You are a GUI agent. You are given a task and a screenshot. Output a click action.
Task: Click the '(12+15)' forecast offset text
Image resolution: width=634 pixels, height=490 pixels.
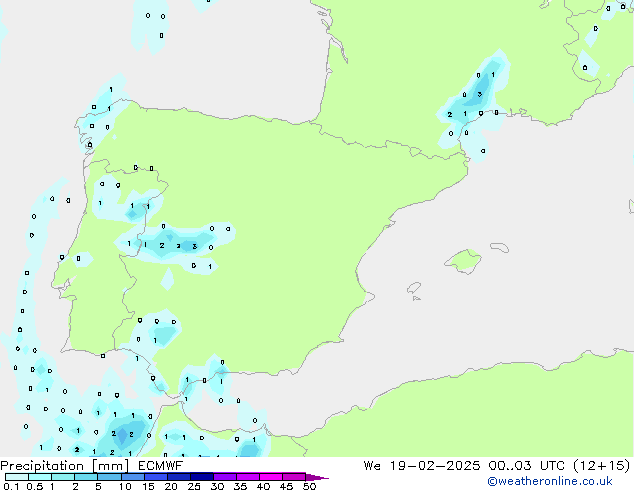tap(602, 466)
